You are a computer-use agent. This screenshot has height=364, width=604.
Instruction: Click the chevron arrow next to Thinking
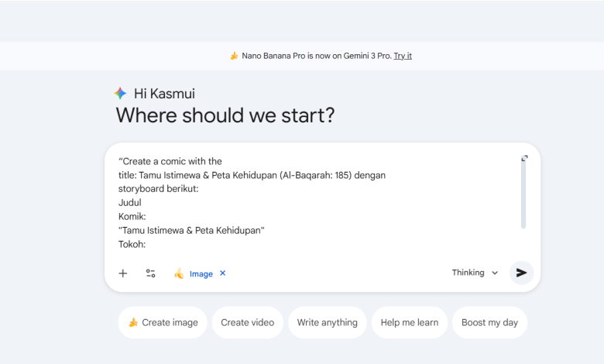[x=495, y=273]
